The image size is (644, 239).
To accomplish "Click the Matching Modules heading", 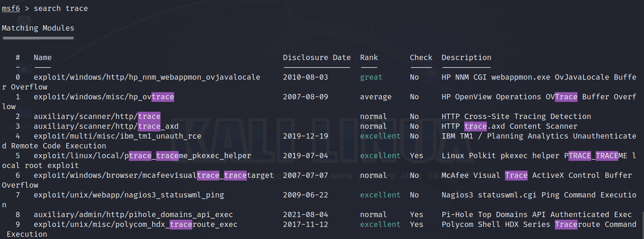I will tap(38, 28).
